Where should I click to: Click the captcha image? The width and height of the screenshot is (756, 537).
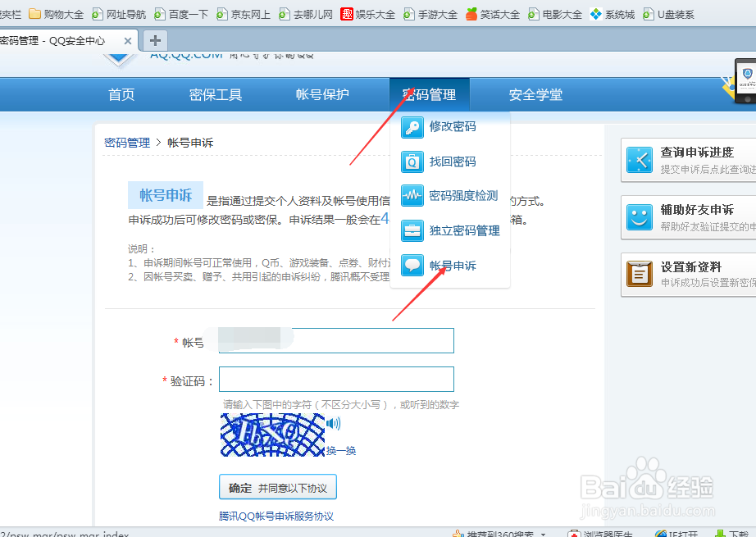[x=272, y=435]
